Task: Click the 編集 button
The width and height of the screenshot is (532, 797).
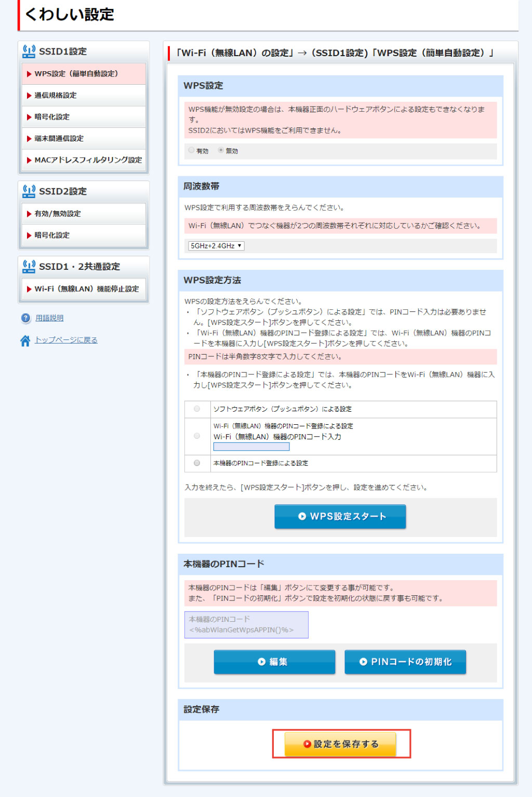Action: tap(274, 662)
